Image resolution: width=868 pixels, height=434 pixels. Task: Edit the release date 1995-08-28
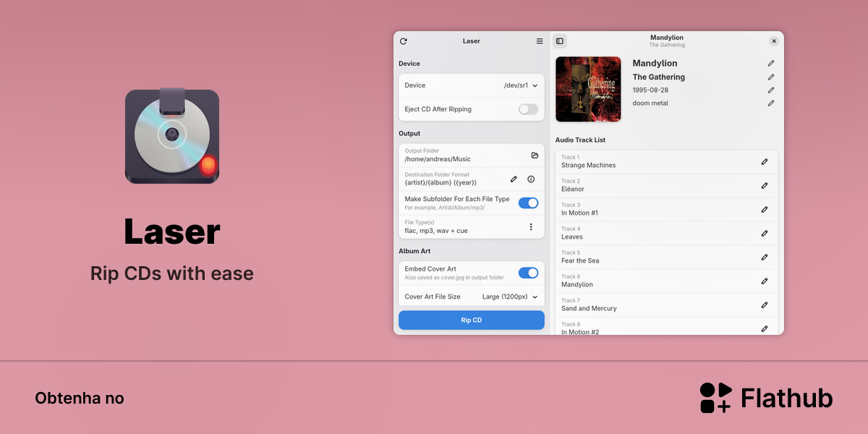click(771, 90)
